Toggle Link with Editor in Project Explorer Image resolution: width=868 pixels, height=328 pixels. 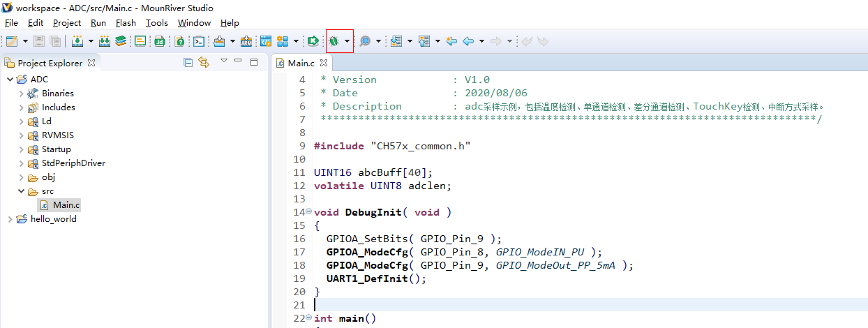(x=204, y=63)
